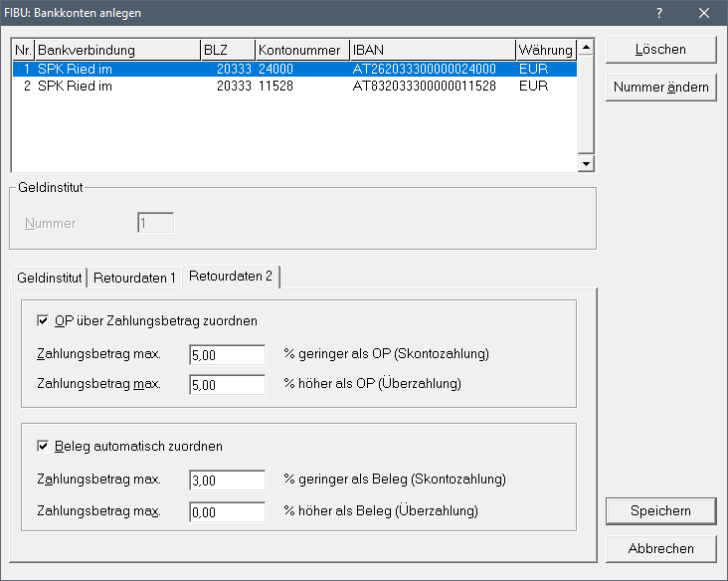Save with the Speichern button
Image resolution: width=728 pixels, height=581 pixels.
pyautogui.click(x=660, y=509)
